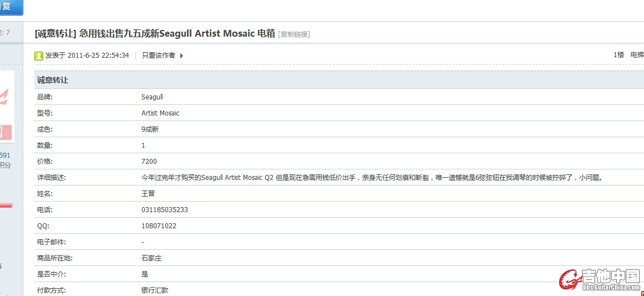Click the green poster status icon
The width and height of the screenshot is (644, 296).
pyautogui.click(x=39, y=56)
